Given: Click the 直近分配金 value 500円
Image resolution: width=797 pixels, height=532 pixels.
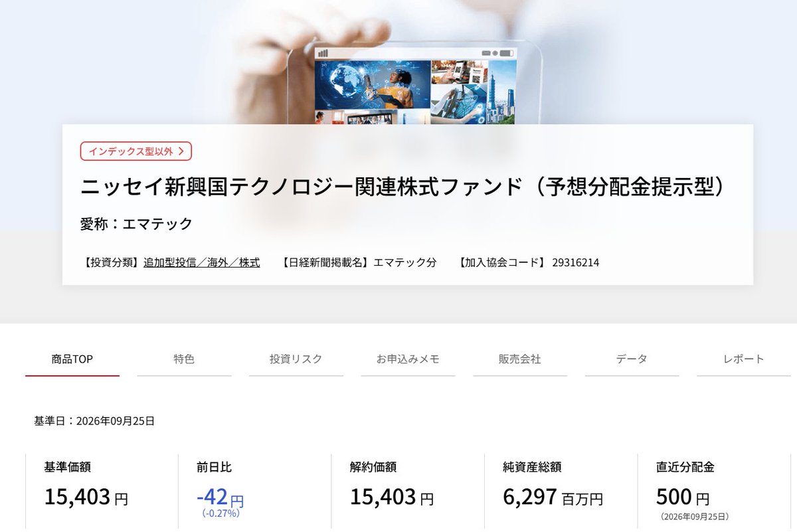Looking at the screenshot, I should (683, 497).
